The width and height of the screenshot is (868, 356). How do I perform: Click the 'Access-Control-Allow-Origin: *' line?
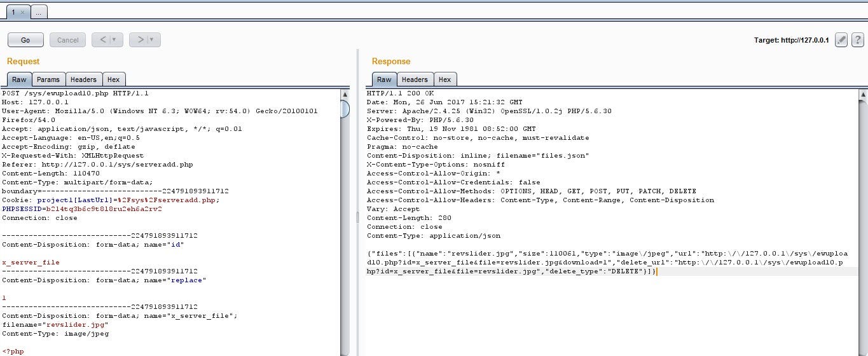point(434,173)
